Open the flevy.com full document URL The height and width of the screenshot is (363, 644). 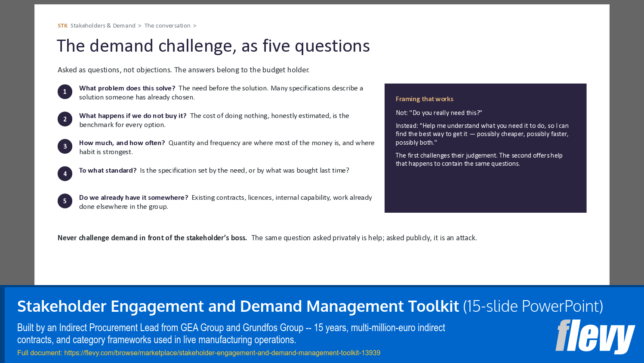click(222, 353)
